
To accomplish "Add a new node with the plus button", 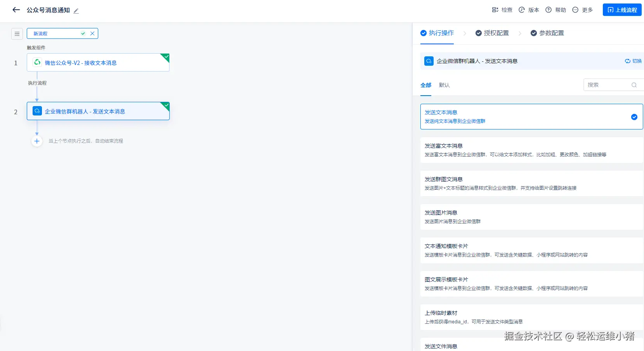I will pos(37,141).
